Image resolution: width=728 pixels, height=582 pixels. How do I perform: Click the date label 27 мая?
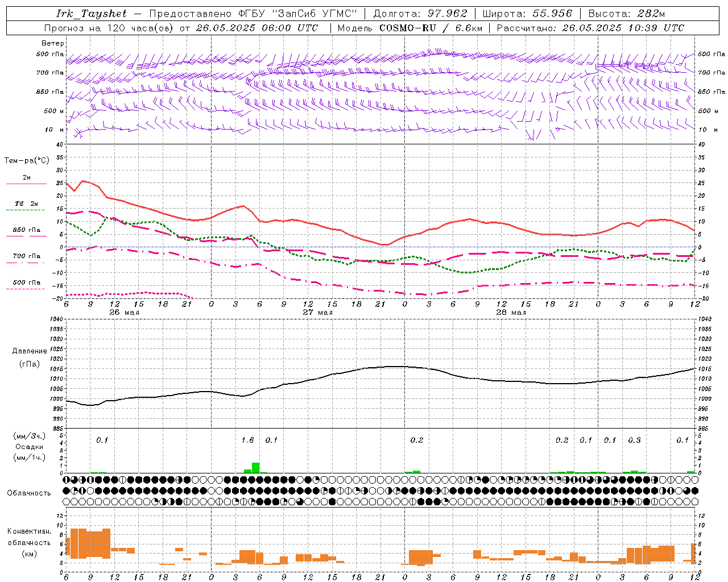[x=317, y=313]
